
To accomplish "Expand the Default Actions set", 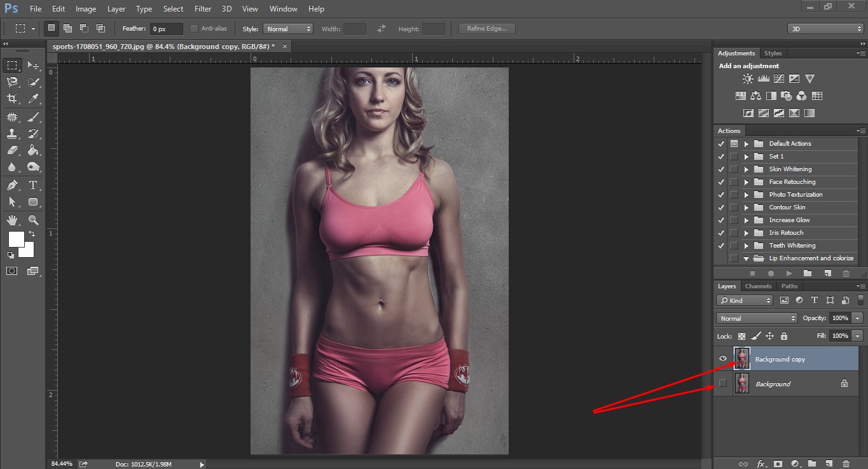I will (x=747, y=144).
